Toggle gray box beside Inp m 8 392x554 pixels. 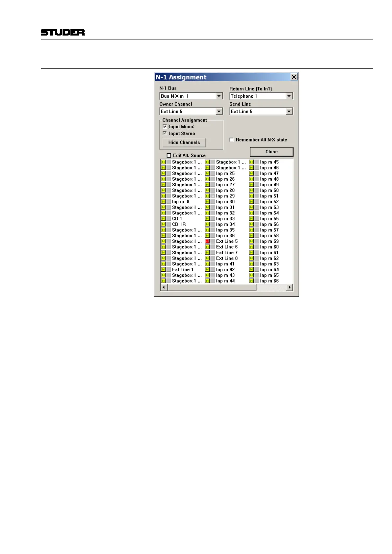coord(169,202)
